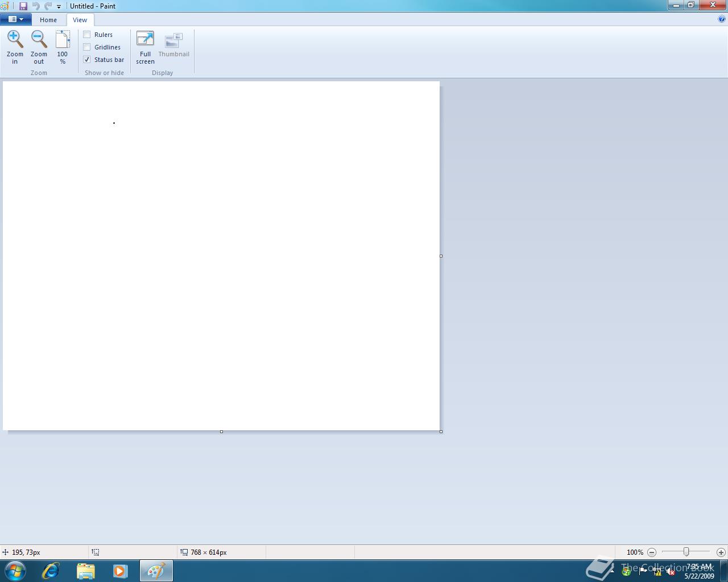This screenshot has height=582, width=728.
Task: Switch to the Home tab
Action: point(48,19)
